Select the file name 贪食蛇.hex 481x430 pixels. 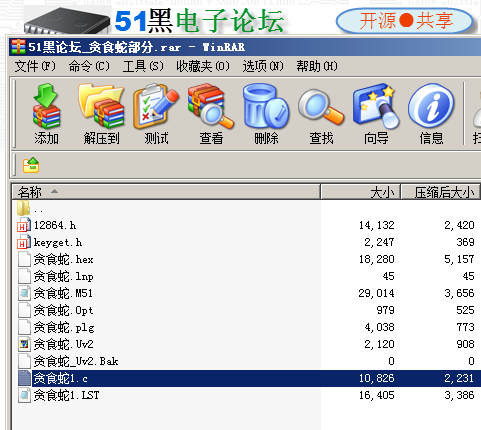coord(63,259)
